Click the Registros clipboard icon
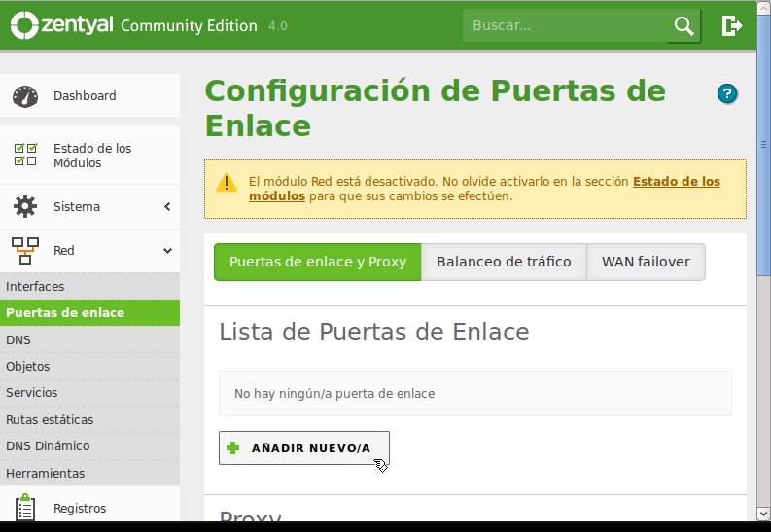The width and height of the screenshot is (771, 532). pos(25,508)
